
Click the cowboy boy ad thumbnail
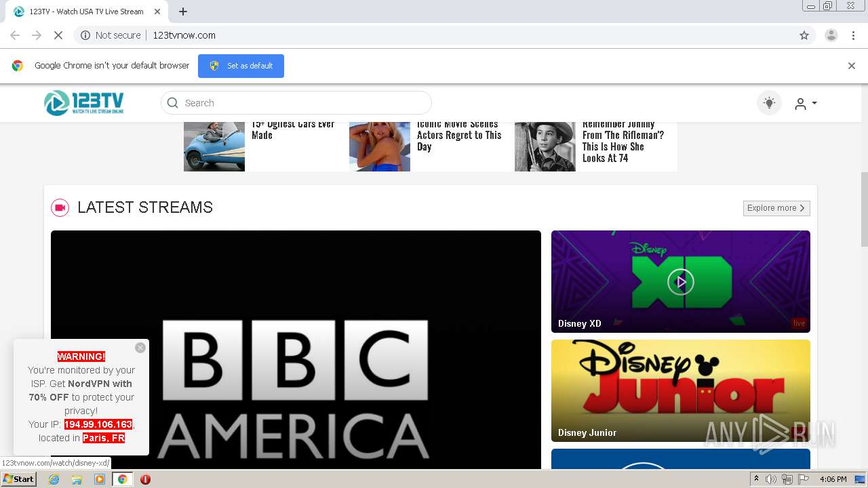(x=545, y=147)
